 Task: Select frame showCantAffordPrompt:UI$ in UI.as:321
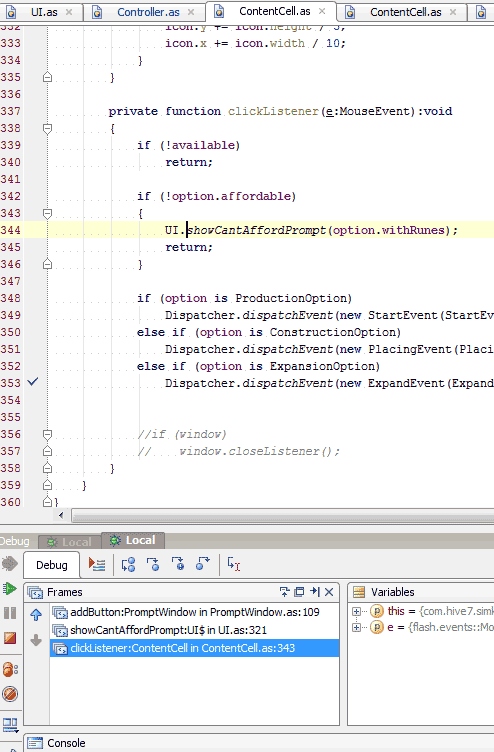coord(194,630)
